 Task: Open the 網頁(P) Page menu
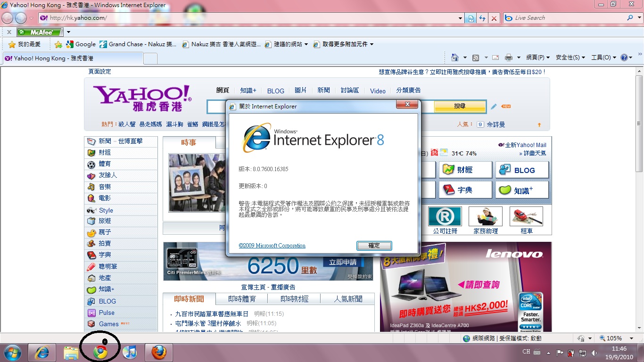pos(538,58)
